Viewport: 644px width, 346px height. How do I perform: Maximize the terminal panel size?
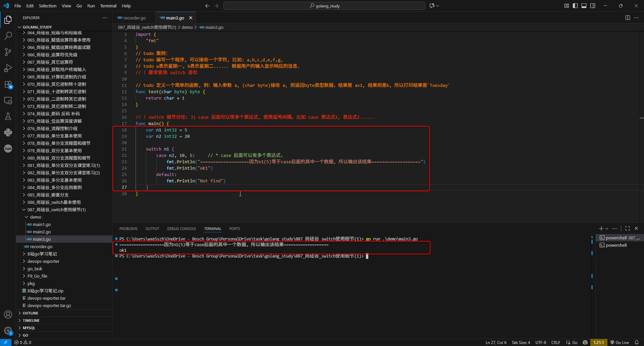click(x=628, y=228)
